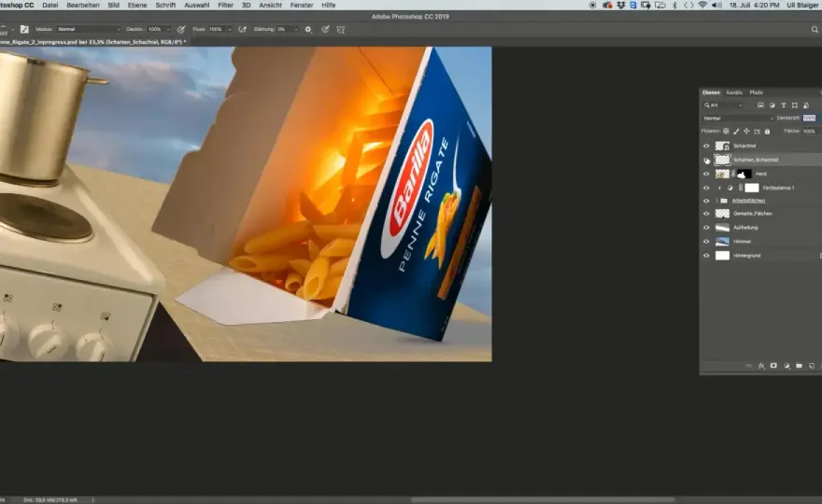822x504 pixels.
Task: Click the layer Deckkraft opacity field
Action: tap(810, 119)
